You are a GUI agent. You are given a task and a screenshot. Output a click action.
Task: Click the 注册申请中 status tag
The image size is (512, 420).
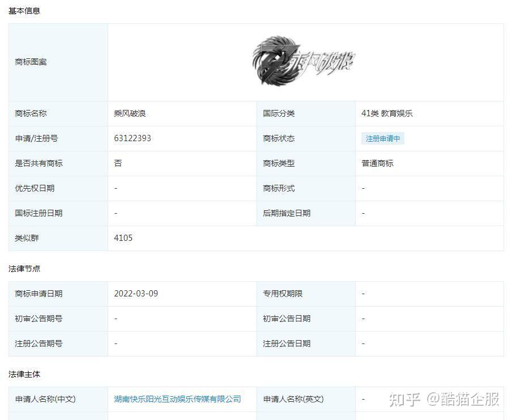click(x=383, y=139)
